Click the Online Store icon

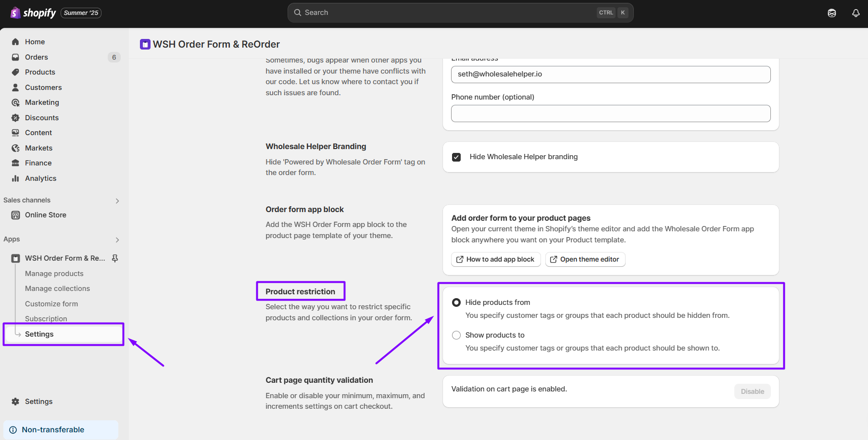(x=15, y=215)
